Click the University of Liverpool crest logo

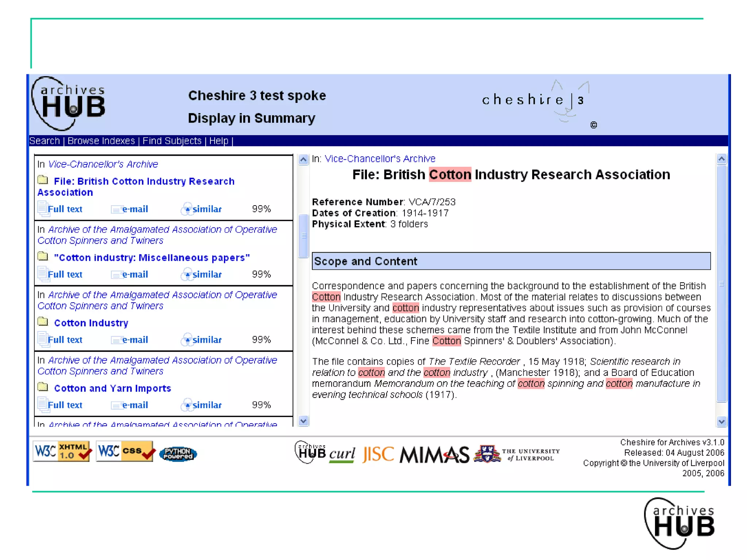(487, 454)
